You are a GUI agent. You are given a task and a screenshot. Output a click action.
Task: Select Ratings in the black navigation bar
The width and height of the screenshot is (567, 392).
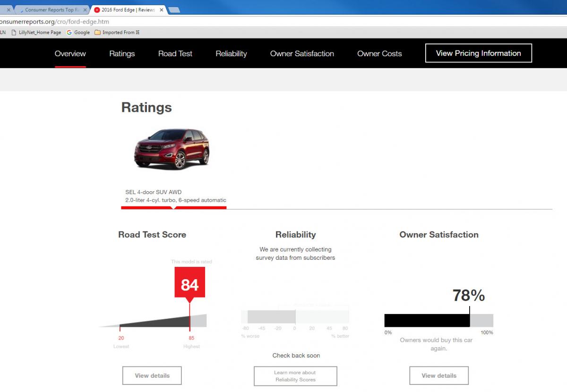point(122,54)
